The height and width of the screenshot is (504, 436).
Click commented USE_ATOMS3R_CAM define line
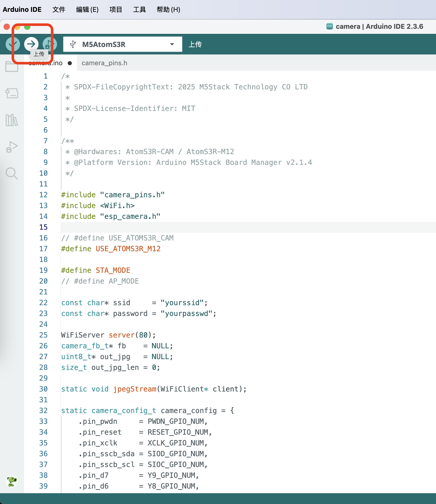tap(117, 238)
